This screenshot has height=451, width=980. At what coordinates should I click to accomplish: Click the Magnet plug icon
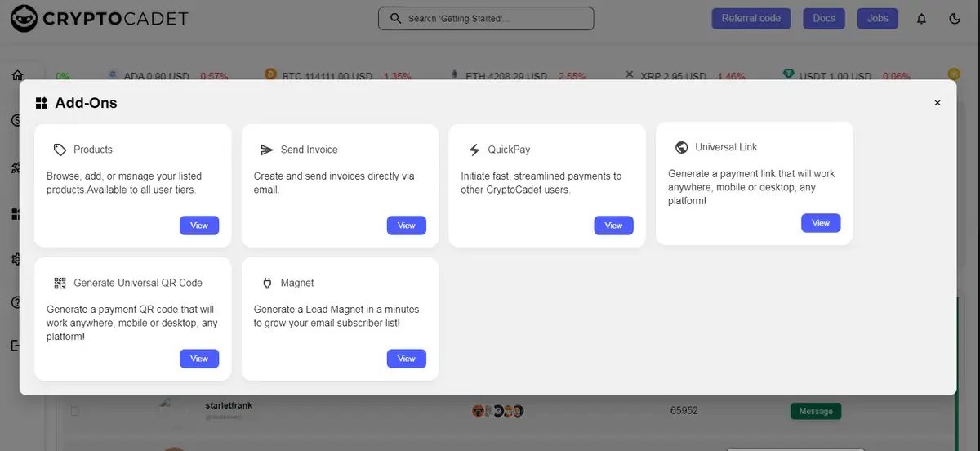pos(266,283)
